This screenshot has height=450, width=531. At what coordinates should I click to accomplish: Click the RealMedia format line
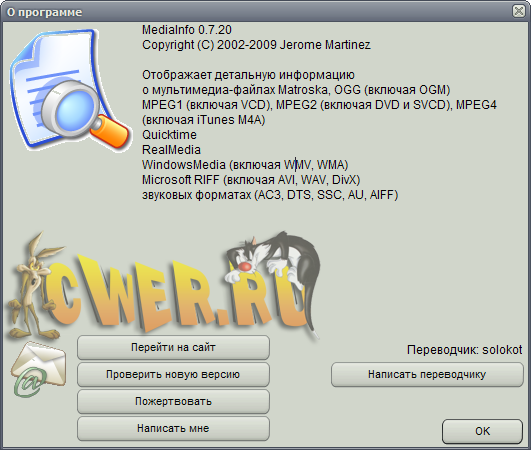pyautogui.click(x=171, y=150)
